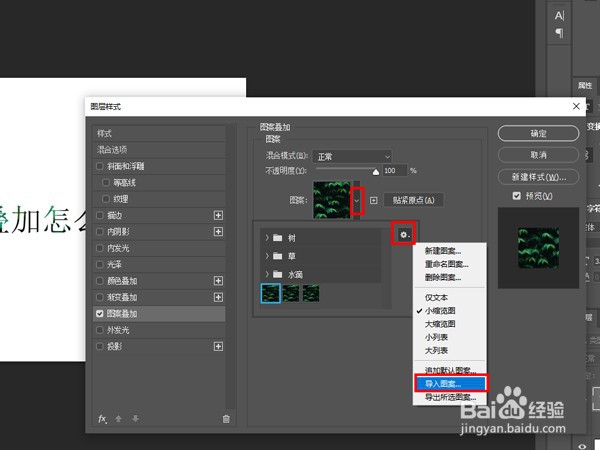Select 小列表 view option
Screen dimensions: 600x450
pyautogui.click(x=450, y=337)
